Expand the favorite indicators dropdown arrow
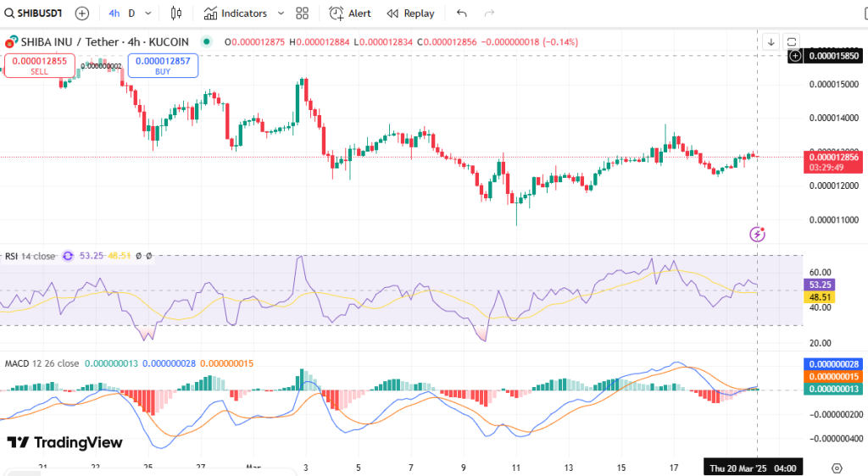This screenshot has width=868, height=476. [x=281, y=14]
